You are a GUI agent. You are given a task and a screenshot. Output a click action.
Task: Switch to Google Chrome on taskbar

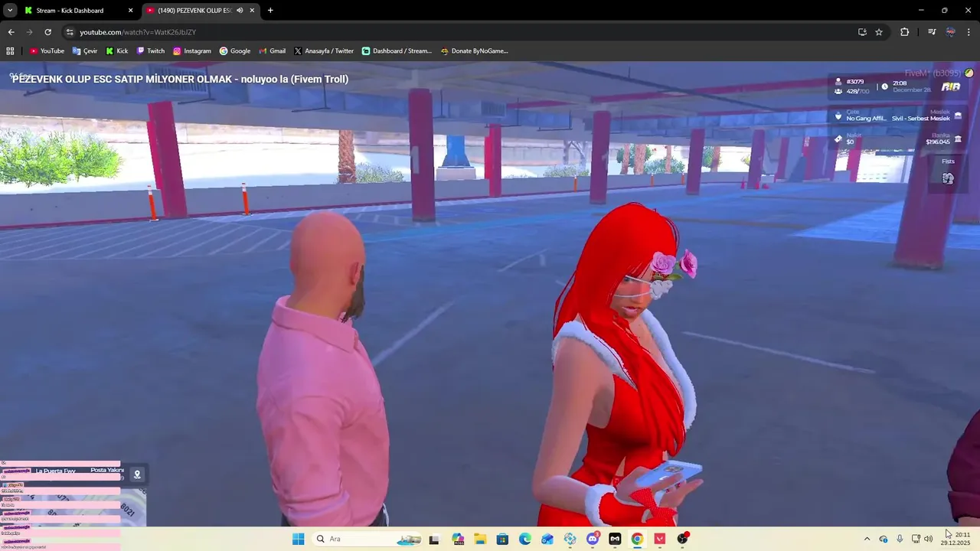point(637,539)
